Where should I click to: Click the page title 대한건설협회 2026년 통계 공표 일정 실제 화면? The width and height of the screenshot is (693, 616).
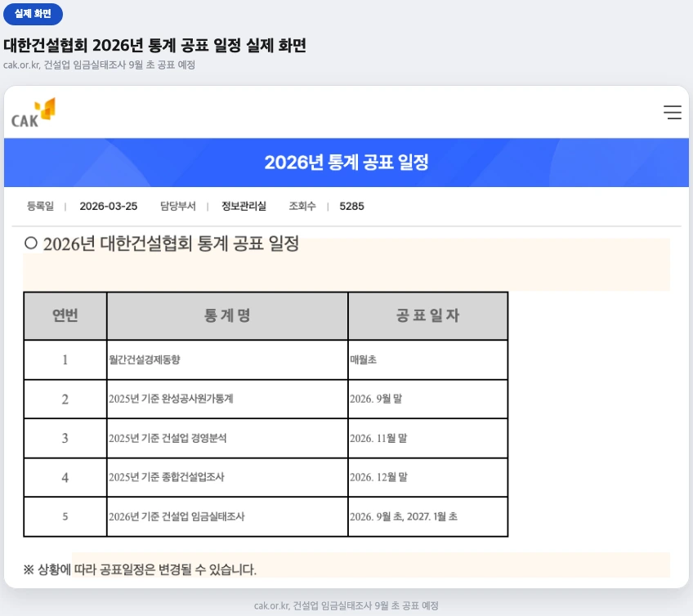[154, 45]
